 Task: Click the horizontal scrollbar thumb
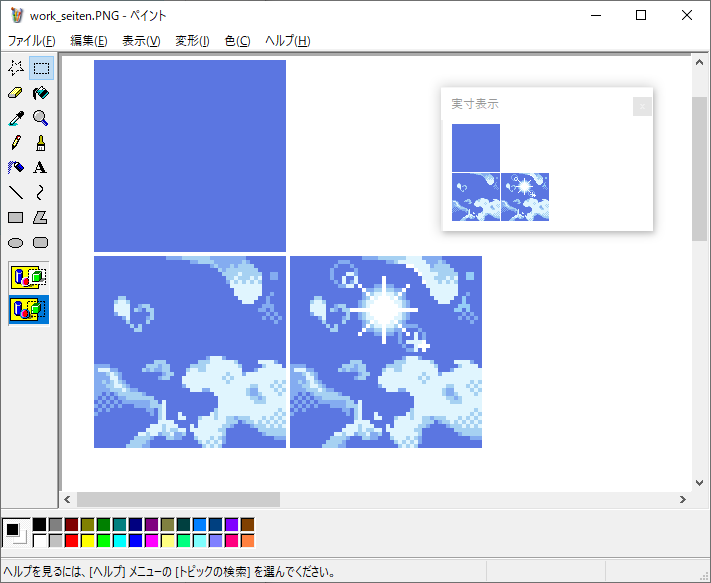[x=178, y=500]
